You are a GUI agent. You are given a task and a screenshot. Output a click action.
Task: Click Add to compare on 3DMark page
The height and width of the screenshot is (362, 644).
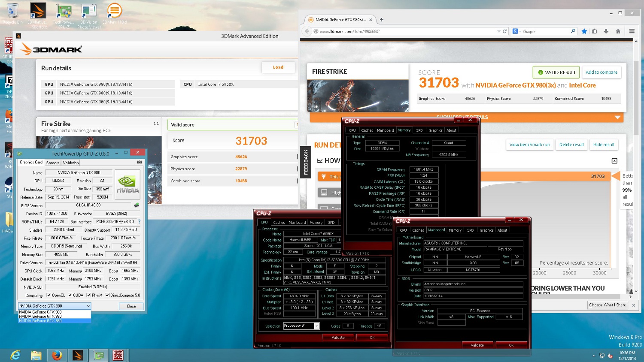point(601,72)
